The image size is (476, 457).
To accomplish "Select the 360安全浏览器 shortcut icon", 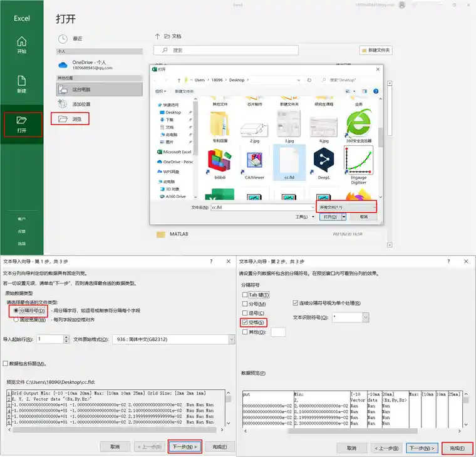I will pyautogui.click(x=358, y=123).
